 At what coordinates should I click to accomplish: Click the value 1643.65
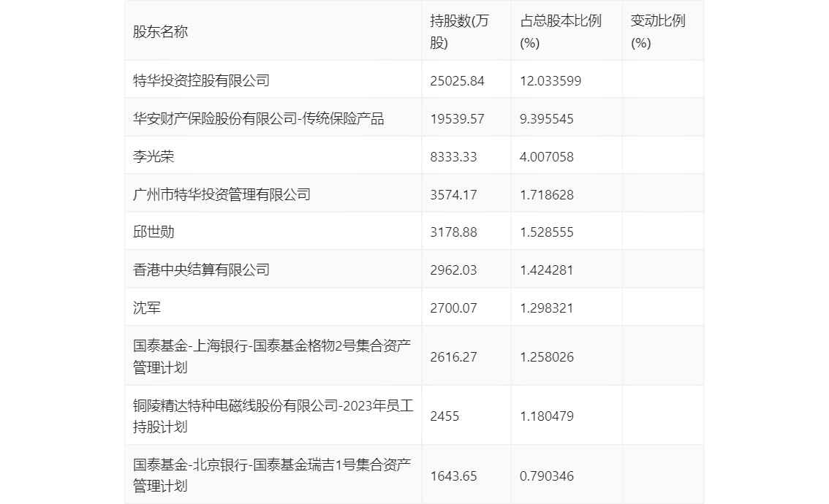[454, 476]
